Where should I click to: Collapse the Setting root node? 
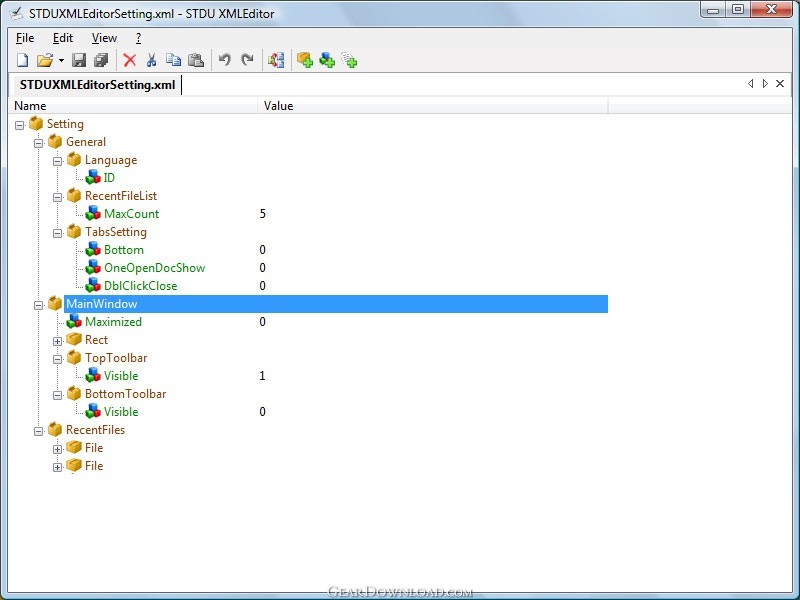coord(19,125)
